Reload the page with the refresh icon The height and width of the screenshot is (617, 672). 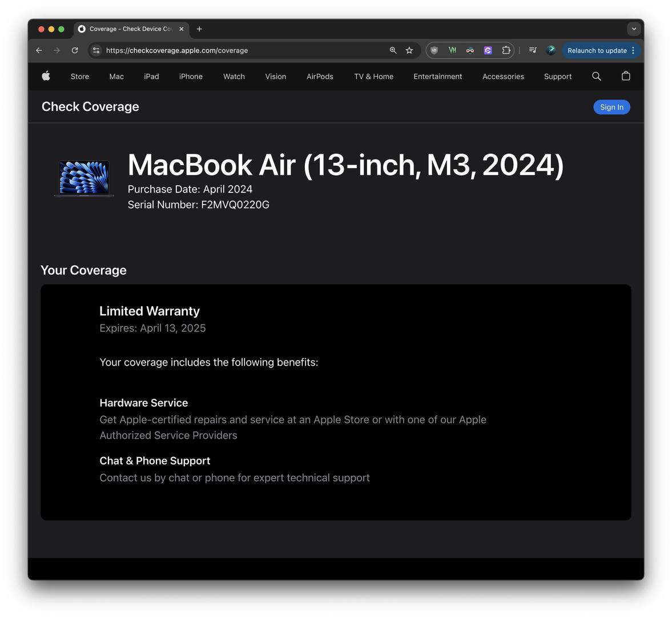pyautogui.click(x=75, y=50)
